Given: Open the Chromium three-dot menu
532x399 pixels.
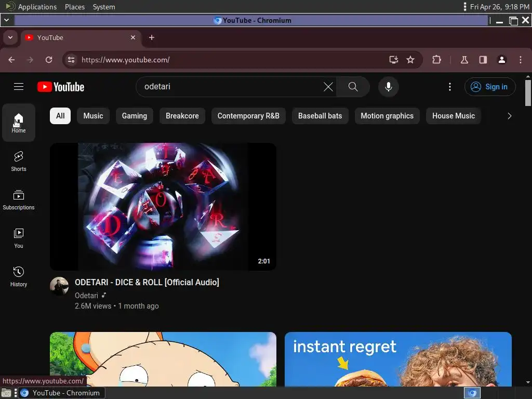Looking at the screenshot, I should 521,60.
